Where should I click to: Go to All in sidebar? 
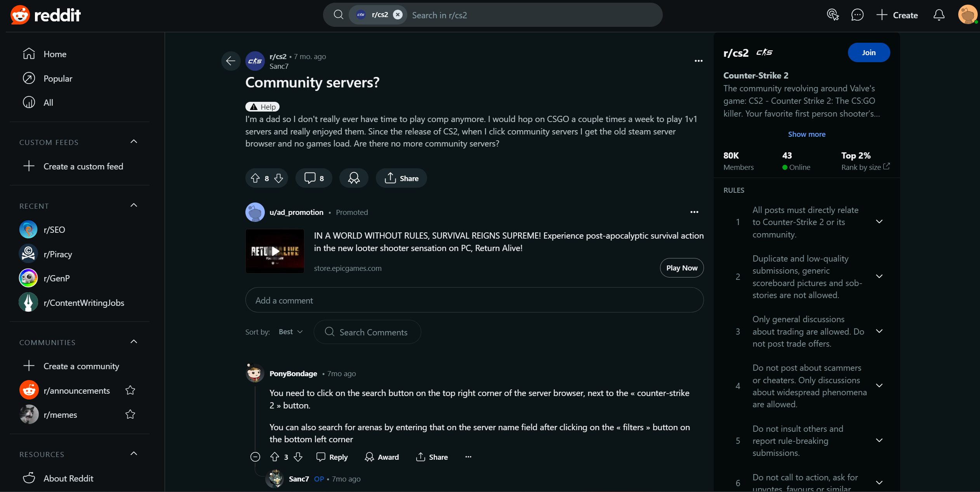tap(80, 103)
